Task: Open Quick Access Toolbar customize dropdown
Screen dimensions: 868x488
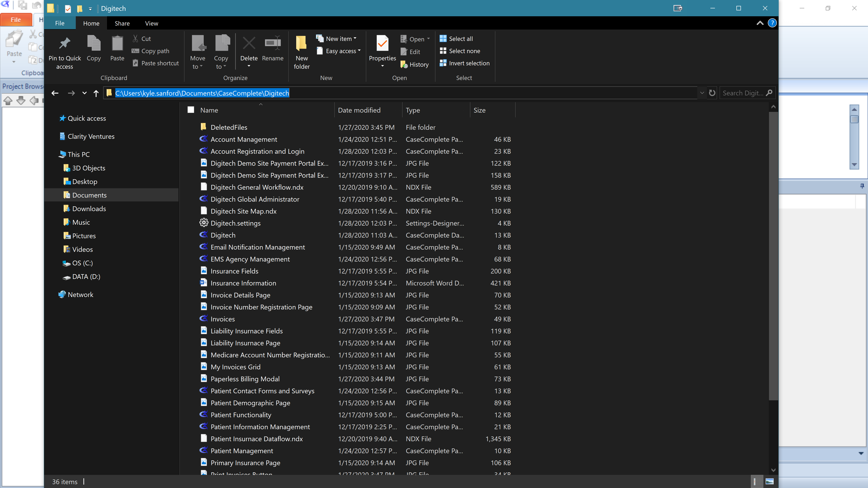Action: pos(90,9)
